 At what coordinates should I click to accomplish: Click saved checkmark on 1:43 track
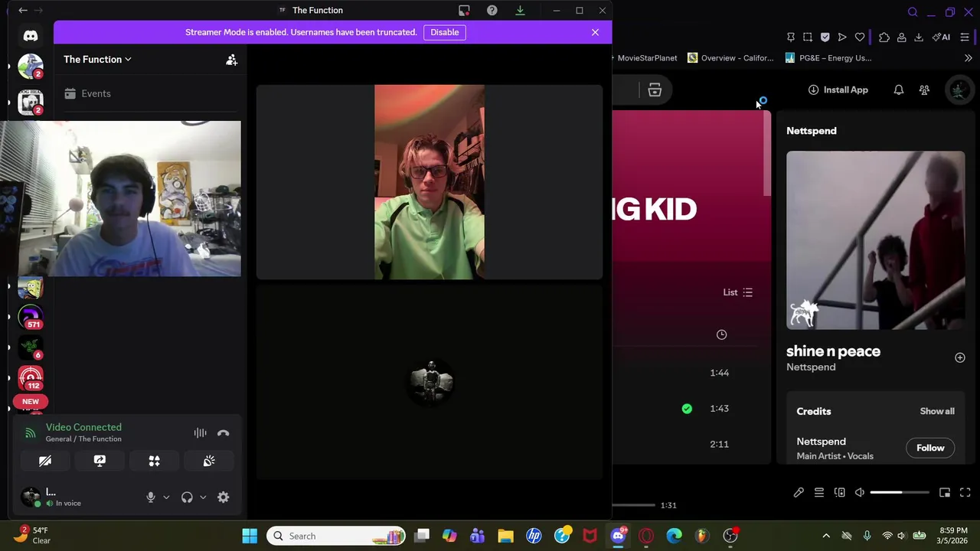click(687, 409)
